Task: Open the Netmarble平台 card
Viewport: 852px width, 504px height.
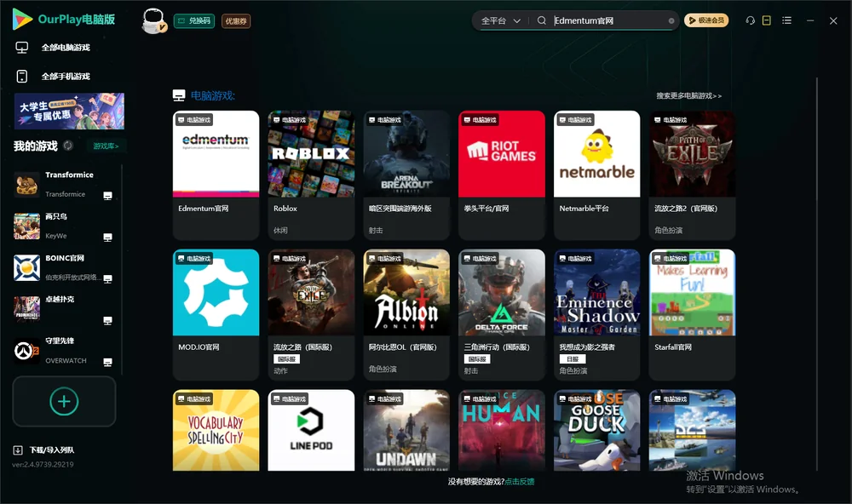Action: [597, 175]
